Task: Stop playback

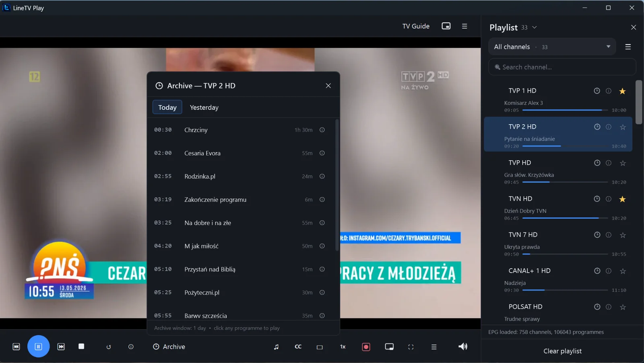Action: tap(81, 346)
